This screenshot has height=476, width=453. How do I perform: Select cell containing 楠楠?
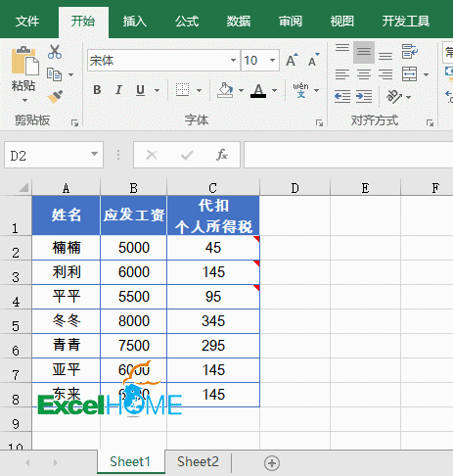tap(67, 248)
